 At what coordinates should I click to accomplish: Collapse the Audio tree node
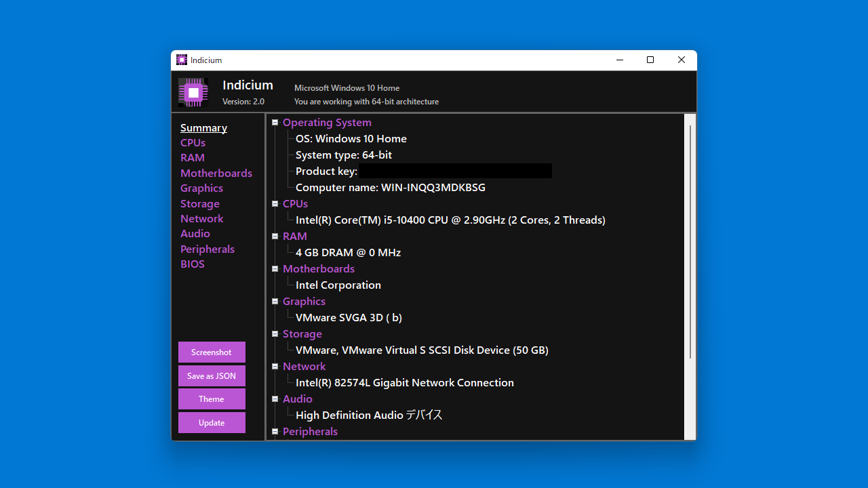[275, 399]
